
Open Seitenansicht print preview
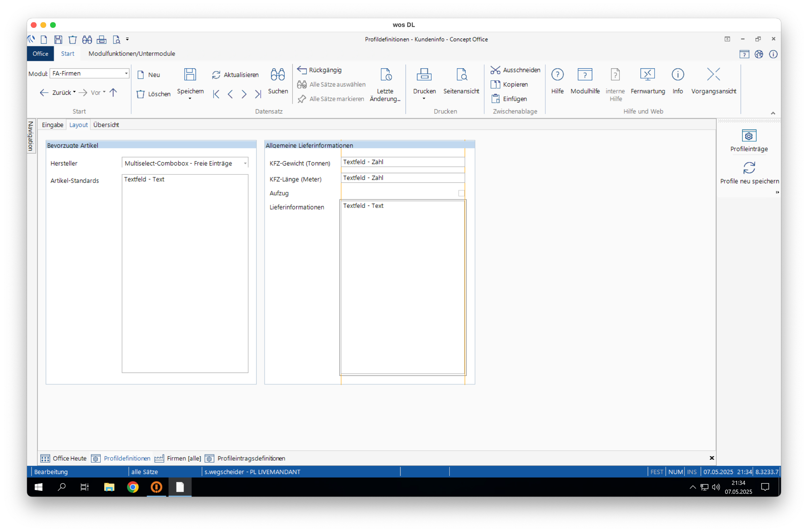point(461,81)
